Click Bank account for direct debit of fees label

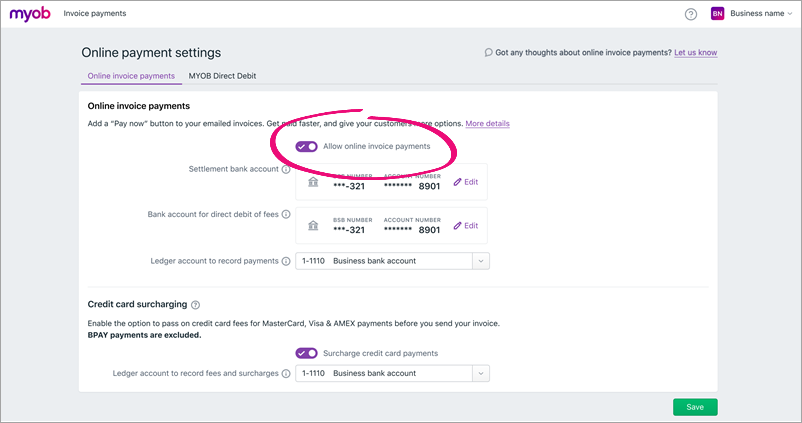(213, 214)
